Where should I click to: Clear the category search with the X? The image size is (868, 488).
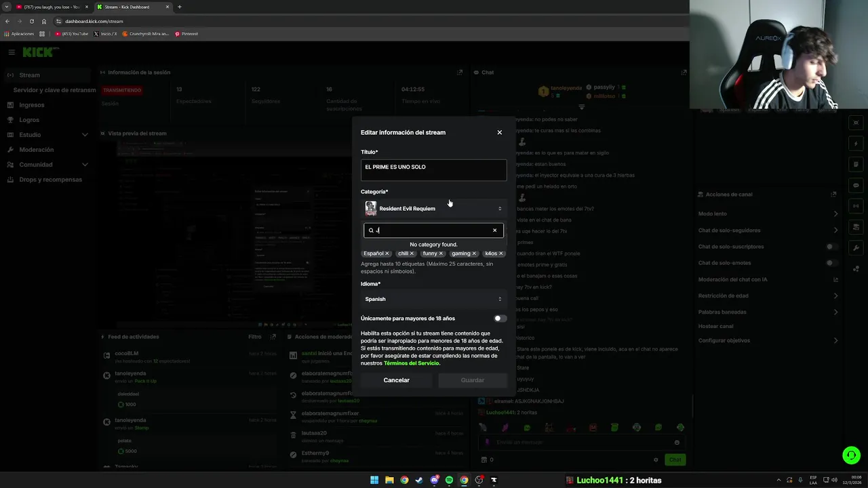494,230
